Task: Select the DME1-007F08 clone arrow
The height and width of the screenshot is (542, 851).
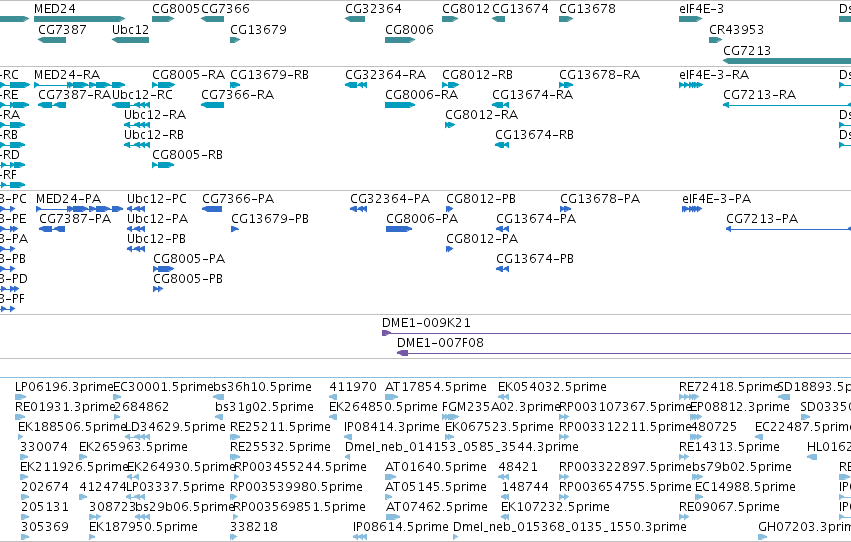Action: pyautogui.click(x=624, y=353)
